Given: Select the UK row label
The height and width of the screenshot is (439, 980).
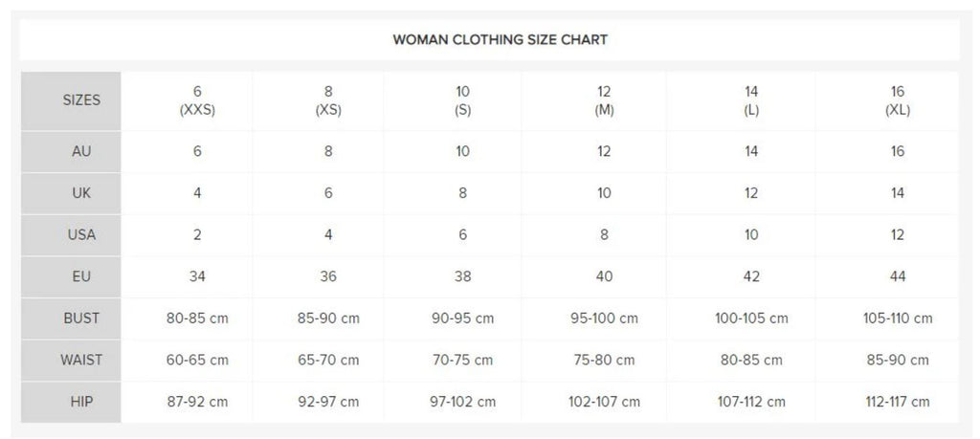Looking at the screenshot, I should click(x=81, y=193).
